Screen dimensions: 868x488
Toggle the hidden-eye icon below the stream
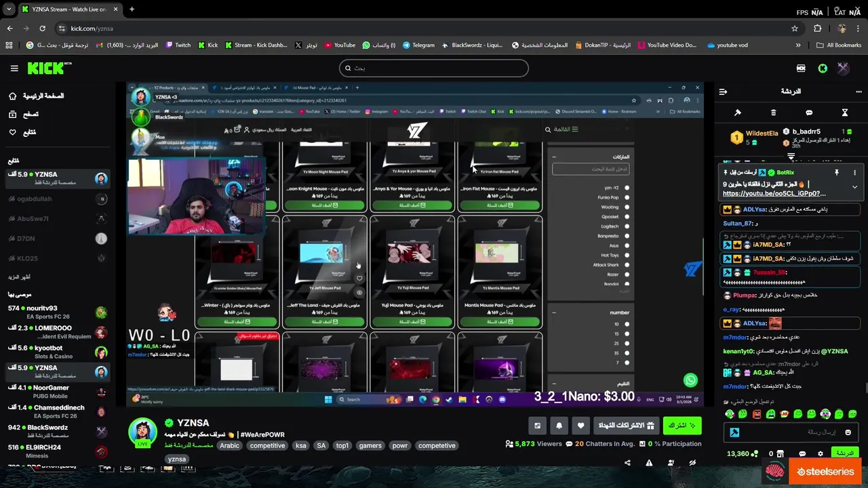(692, 463)
